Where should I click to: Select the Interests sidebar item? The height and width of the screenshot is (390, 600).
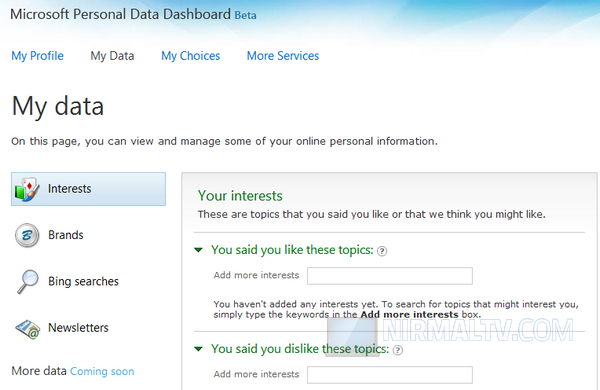[x=88, y=189]
